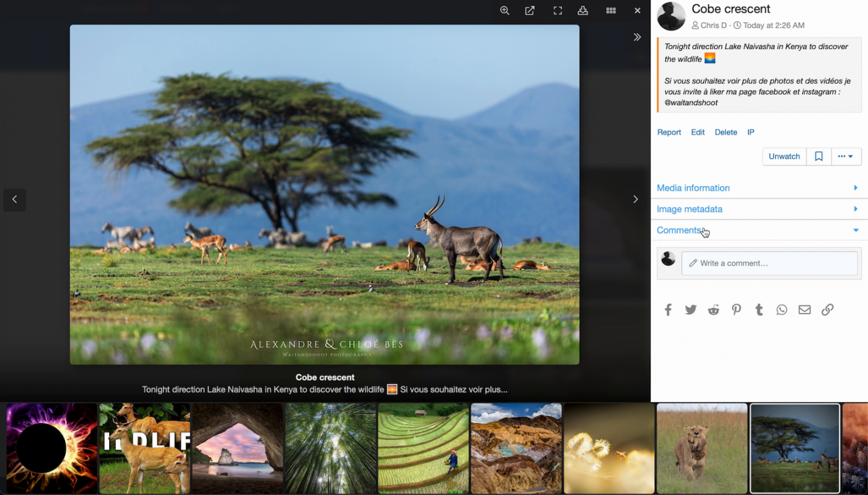Share on Pinterest icon
The image size is (868, 495).
coord(736,310)
